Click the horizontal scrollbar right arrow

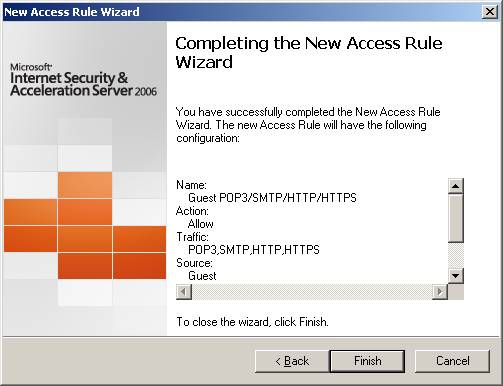[x=440, y=292]
